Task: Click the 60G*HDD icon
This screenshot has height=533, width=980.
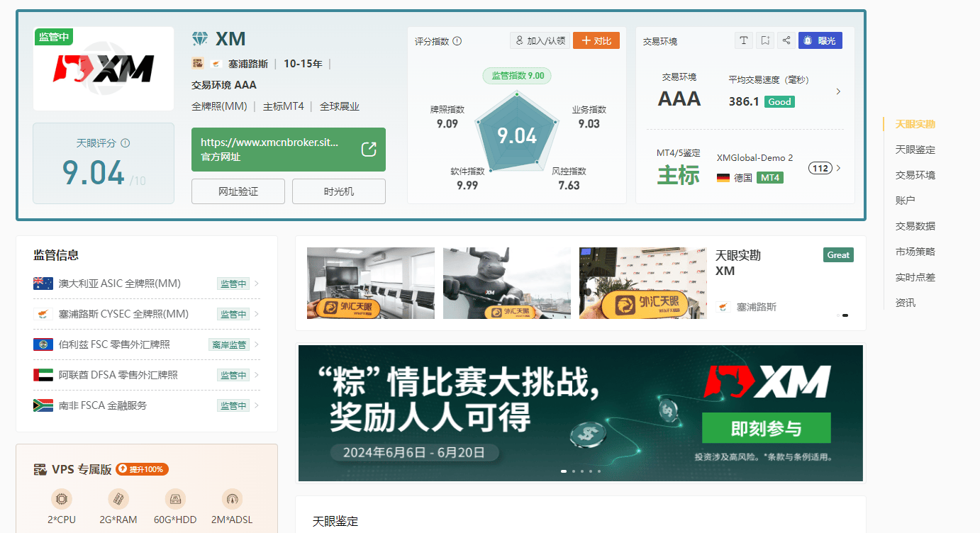Action: coord(175,499)
